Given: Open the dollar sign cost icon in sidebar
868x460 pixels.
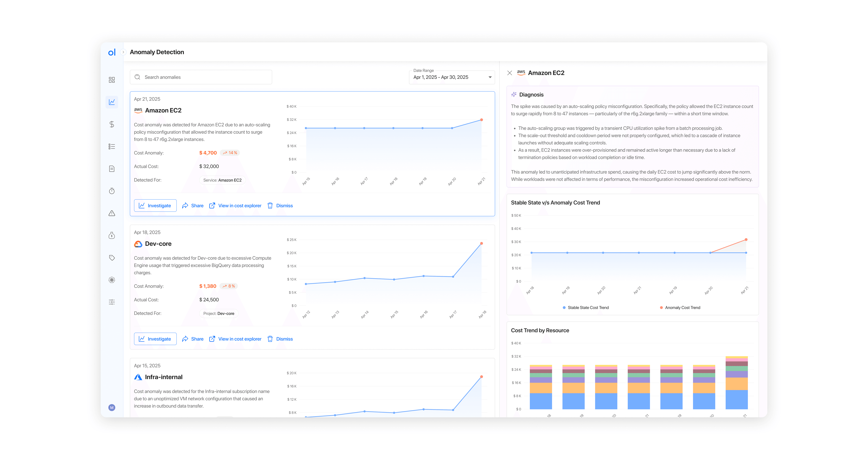Looking at the screenshot, I should (x=112, y=124).
